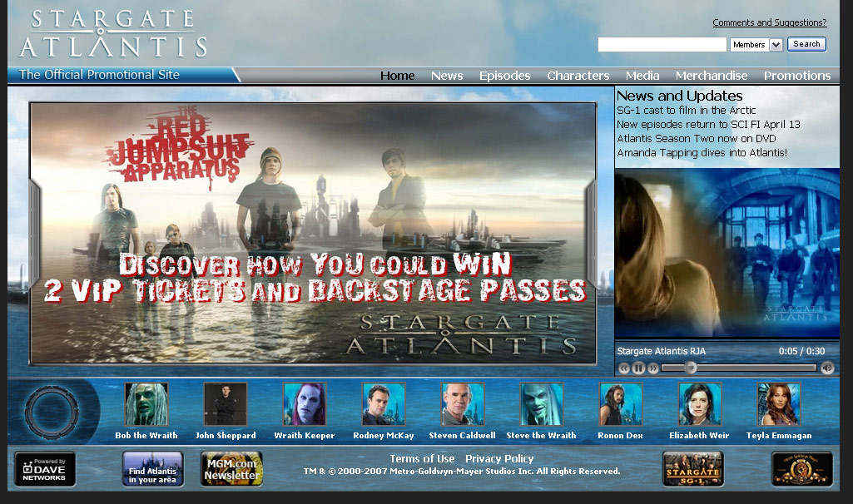The image size is (853, 504).
Task: Click the Find Atlantis in your area icon
Action: click(152, 469)
